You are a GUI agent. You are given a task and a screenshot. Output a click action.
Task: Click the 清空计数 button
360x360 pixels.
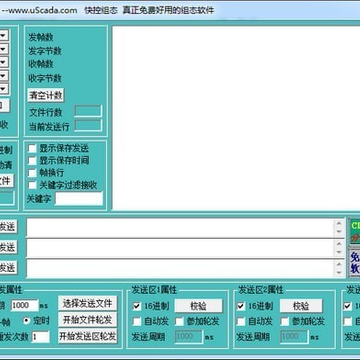(x=46, y=95)
